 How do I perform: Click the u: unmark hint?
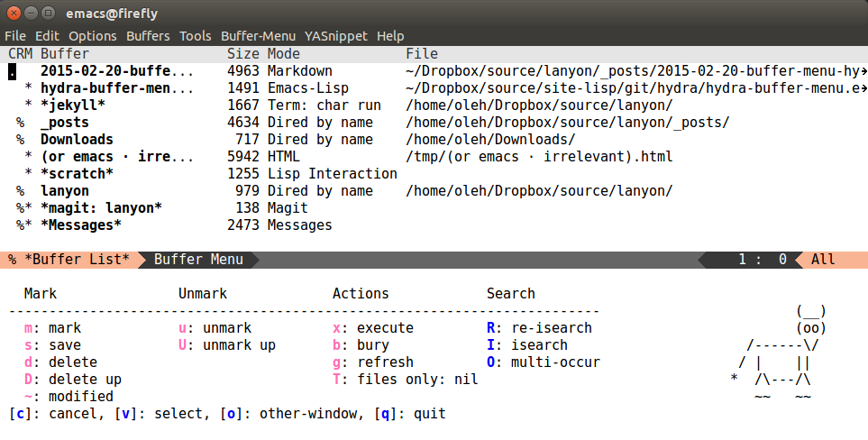click(x=215, y=328)
